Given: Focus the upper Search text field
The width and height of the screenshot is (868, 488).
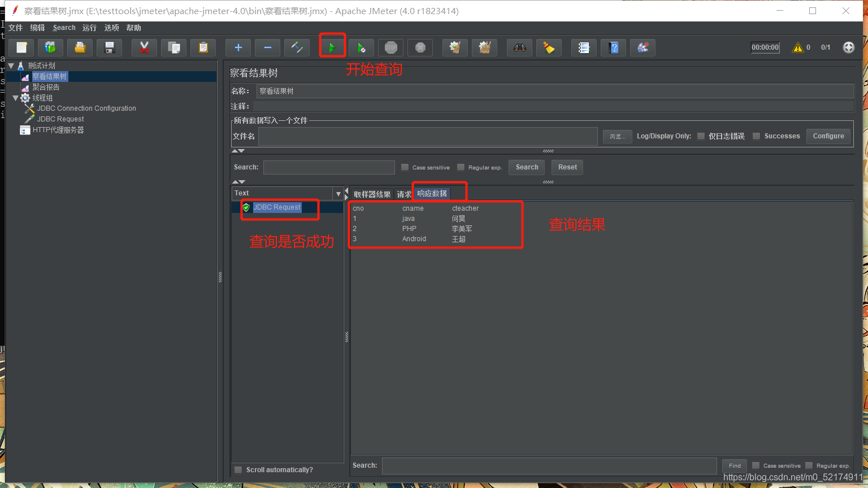Looking at the screenshot, I should (x=329, y=167).
